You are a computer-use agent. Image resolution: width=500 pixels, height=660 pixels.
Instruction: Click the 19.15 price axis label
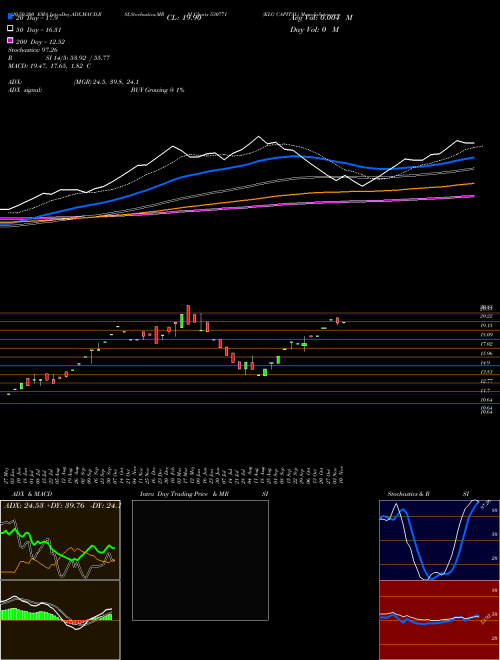[x=487, y=325]
